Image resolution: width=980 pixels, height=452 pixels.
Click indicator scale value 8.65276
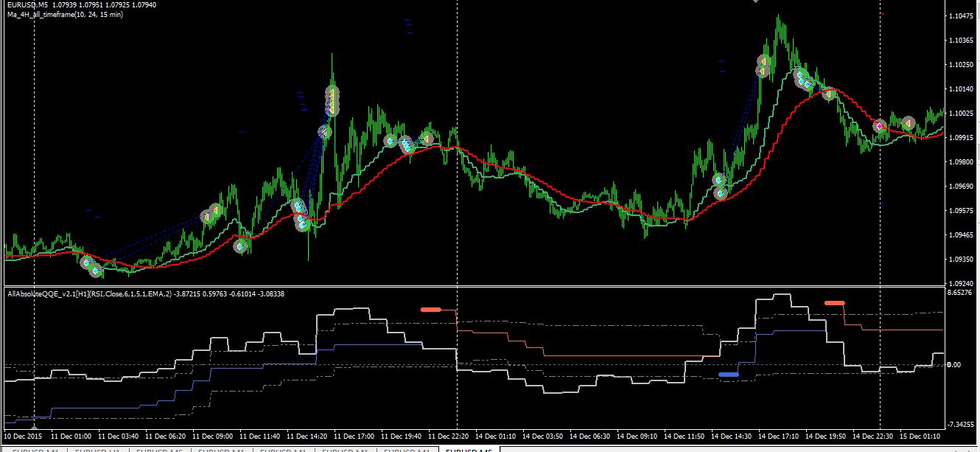[960, 293]
